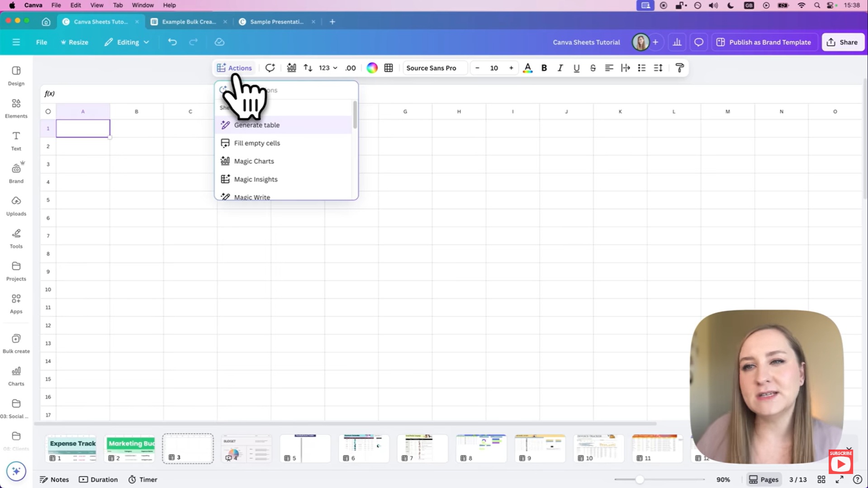The image size is (868, 488).
Task: Select page 6 thumbnail
Action: tap(364, 449)
